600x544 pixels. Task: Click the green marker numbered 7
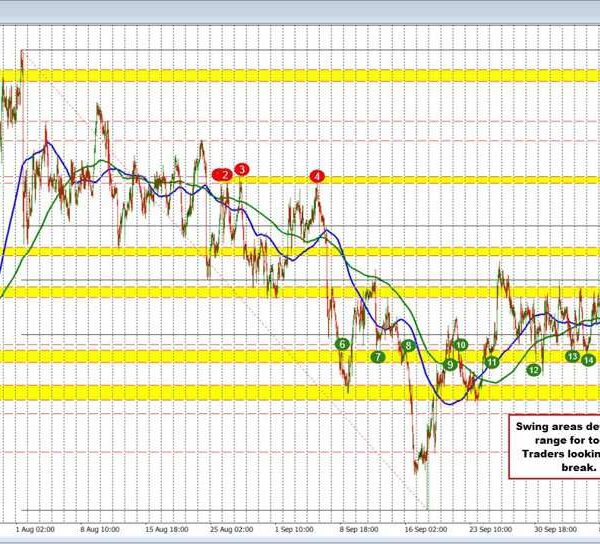377,356
